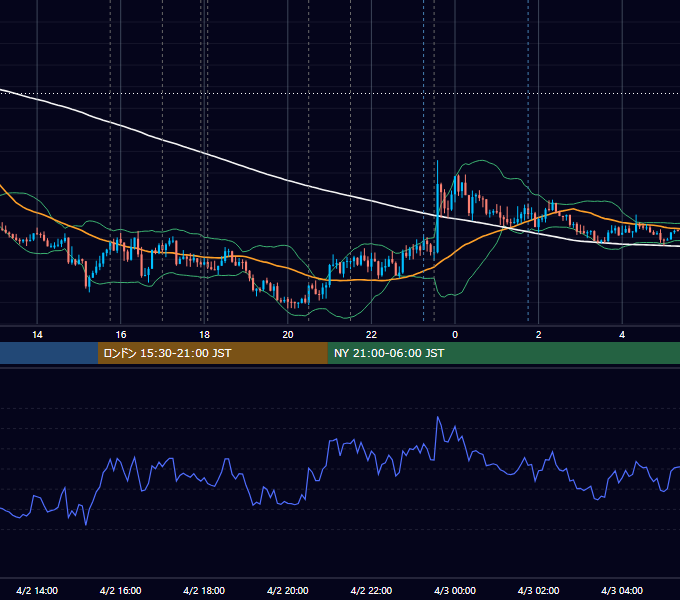
Task: Click the 2 hour label on price chart axis
Action: click(539, 335)
